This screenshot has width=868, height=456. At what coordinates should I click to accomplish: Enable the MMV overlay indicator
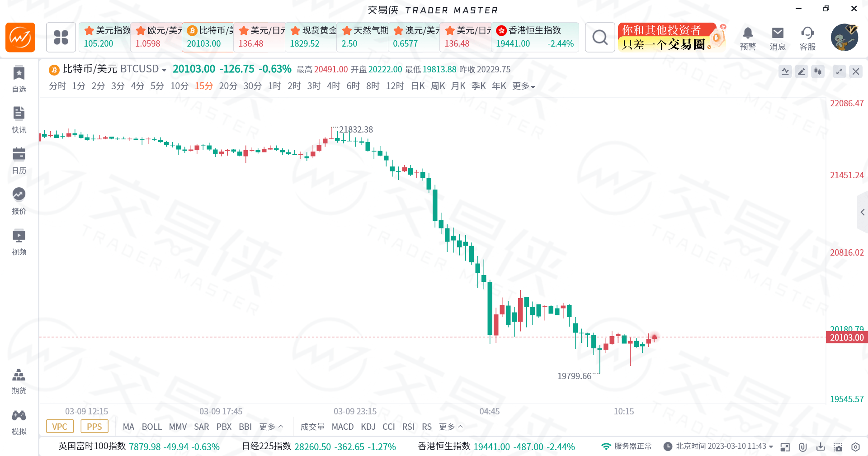pos(178,427)
